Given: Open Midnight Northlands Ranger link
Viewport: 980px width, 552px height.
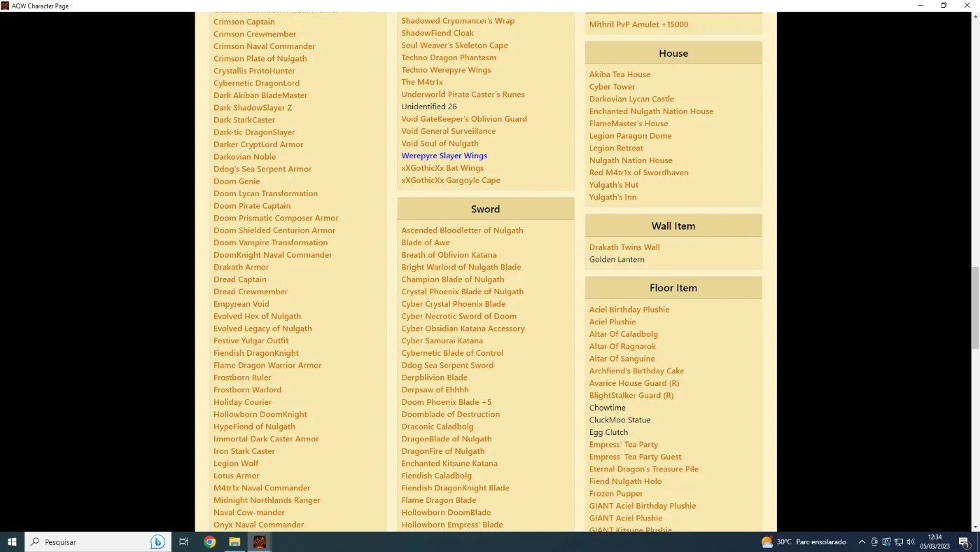Looking at the screenshot, I should point(267,500).
